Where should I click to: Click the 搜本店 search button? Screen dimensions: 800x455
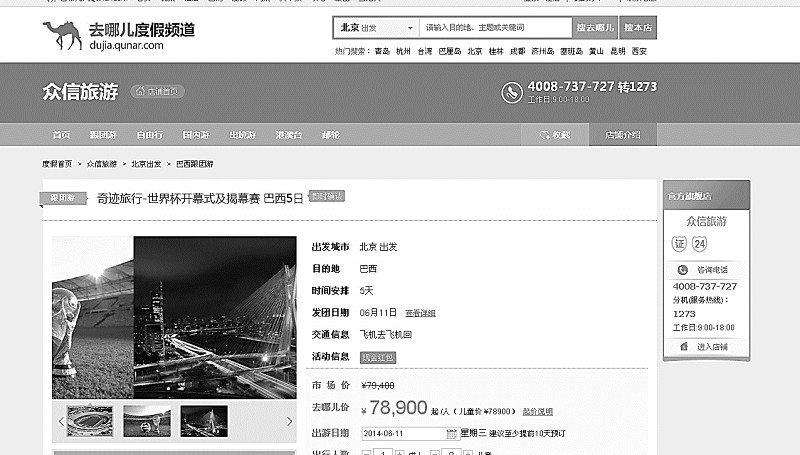638,28
